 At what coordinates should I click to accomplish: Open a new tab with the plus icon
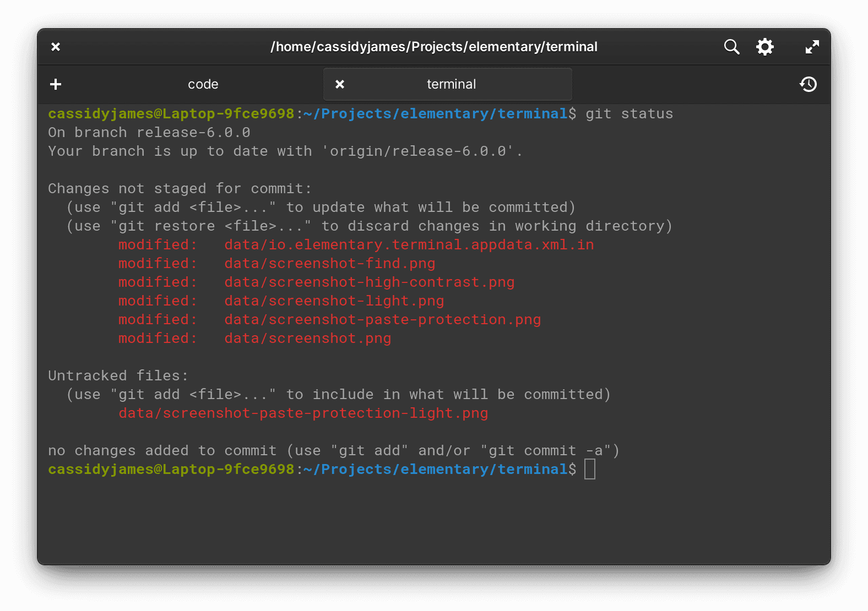point(55,84)
